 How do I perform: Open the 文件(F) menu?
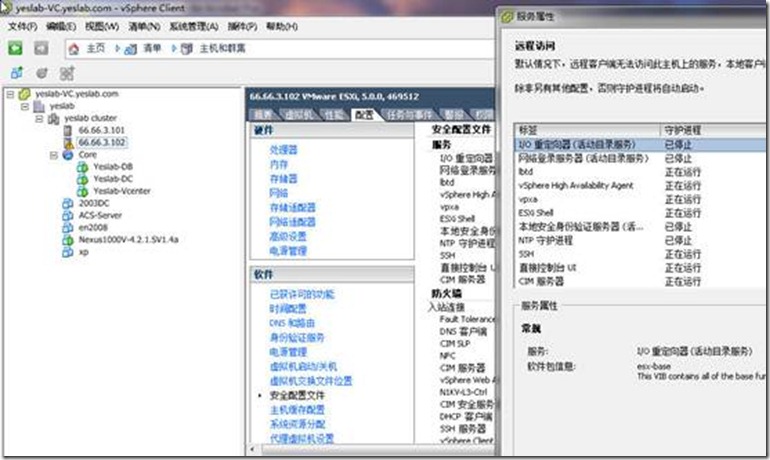[22, 27]
